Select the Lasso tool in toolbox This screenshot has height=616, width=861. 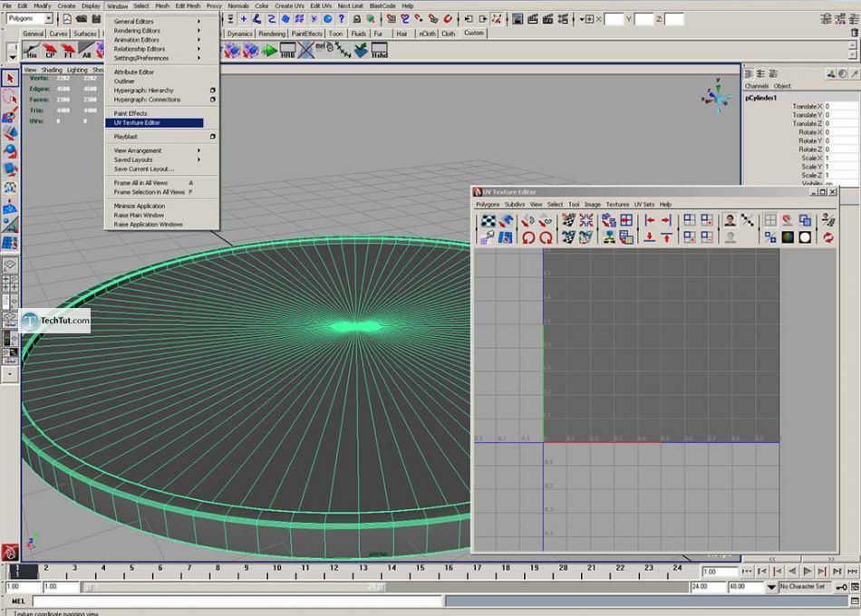[10, 97]
